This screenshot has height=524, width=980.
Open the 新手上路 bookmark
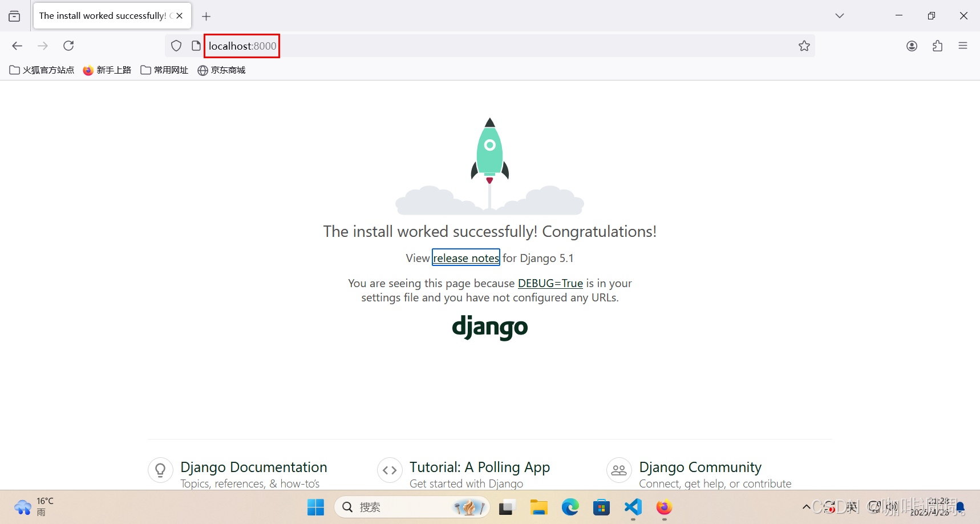(107, 70)
